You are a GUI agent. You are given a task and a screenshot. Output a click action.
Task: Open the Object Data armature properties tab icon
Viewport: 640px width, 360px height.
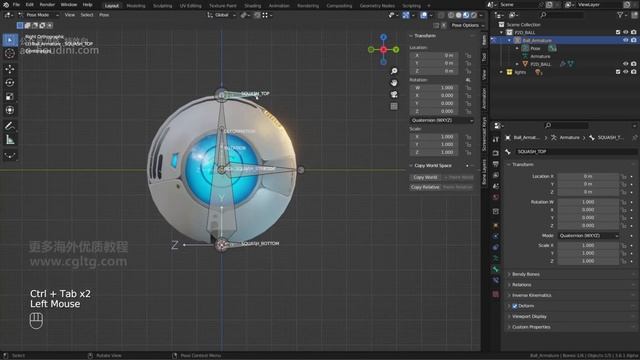click(x=496, y=258)
